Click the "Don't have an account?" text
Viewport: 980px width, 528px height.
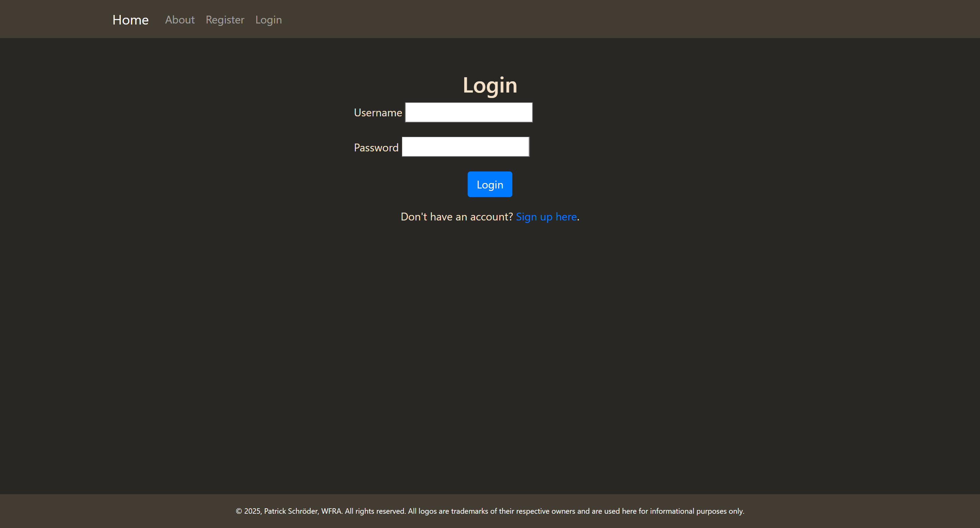pos(457,217)
